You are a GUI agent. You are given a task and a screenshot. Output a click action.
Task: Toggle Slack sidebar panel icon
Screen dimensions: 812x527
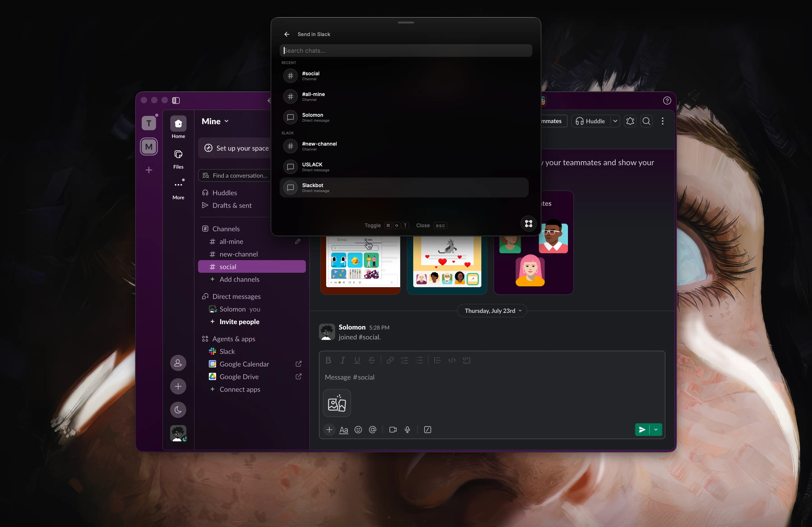[176, 101]
